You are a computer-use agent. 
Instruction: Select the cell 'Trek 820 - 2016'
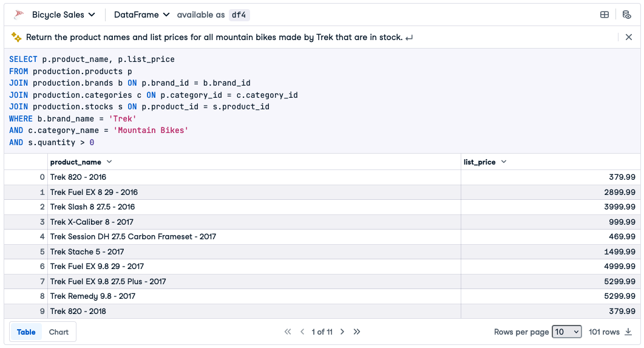click(x=254, y=177)
